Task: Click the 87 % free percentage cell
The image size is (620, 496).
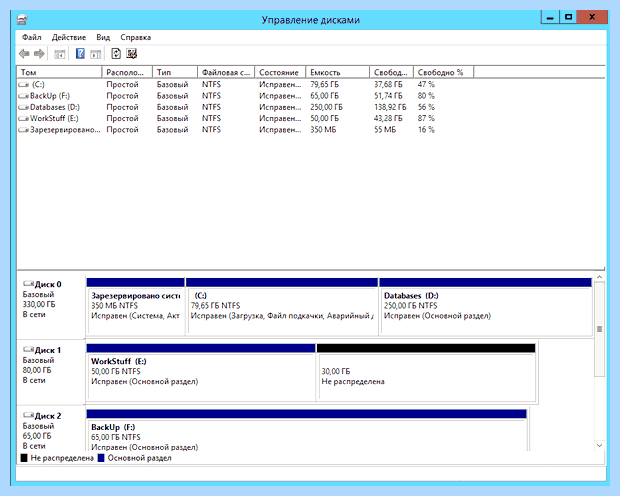Action: pyautogui.click(x=426, y=118)
